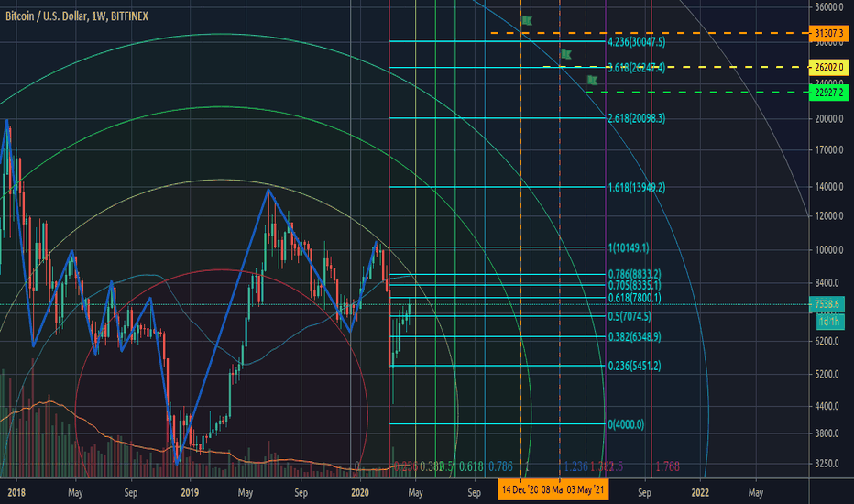This screenshot has height=504, width=854.
Task: Click the green flag above the 31307.3 line
Action: click(527, 21)
